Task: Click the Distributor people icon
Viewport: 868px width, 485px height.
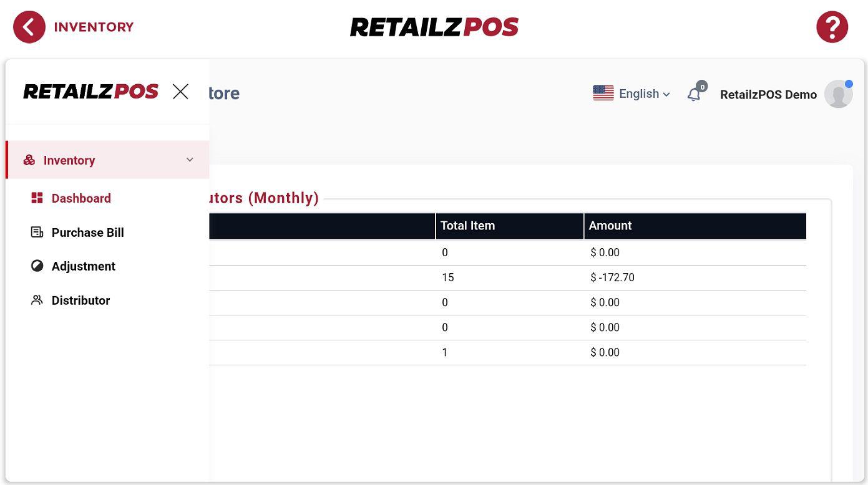Action: (37, 300)
